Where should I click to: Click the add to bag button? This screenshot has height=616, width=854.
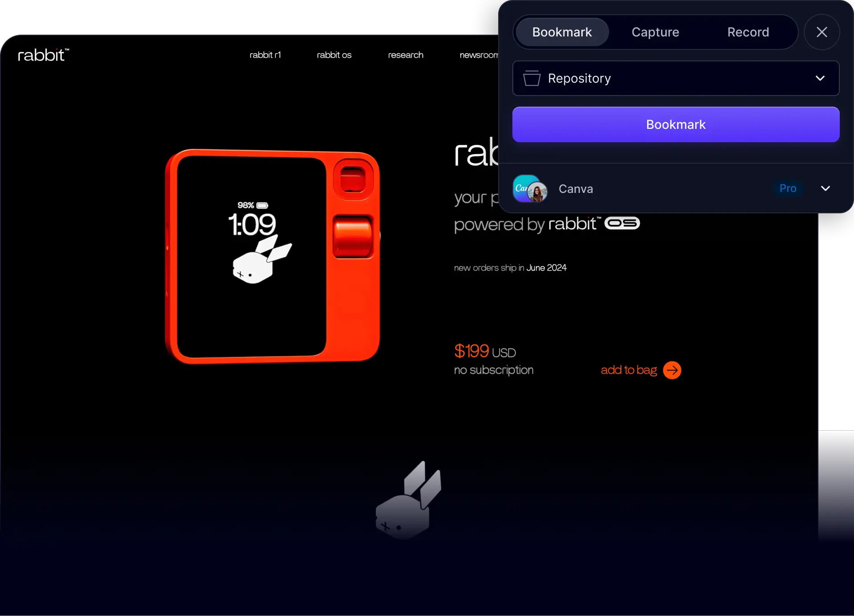tap(640, 370)
